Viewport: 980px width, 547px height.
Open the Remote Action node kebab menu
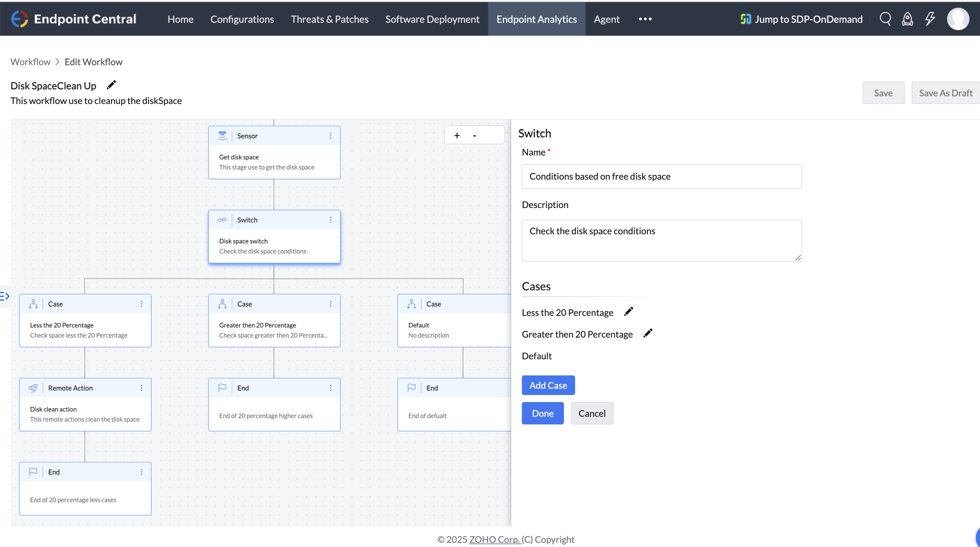[x=142, y=388]
